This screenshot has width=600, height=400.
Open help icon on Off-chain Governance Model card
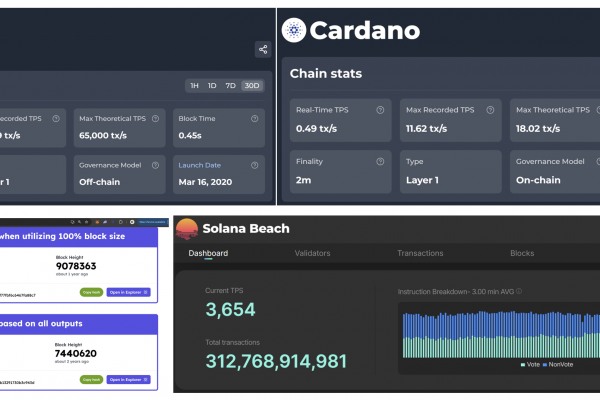[155, 165]
